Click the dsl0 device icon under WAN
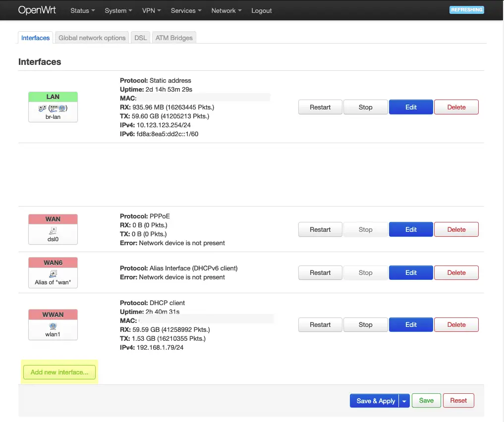 pyautogui.click(x=53, y=231)
